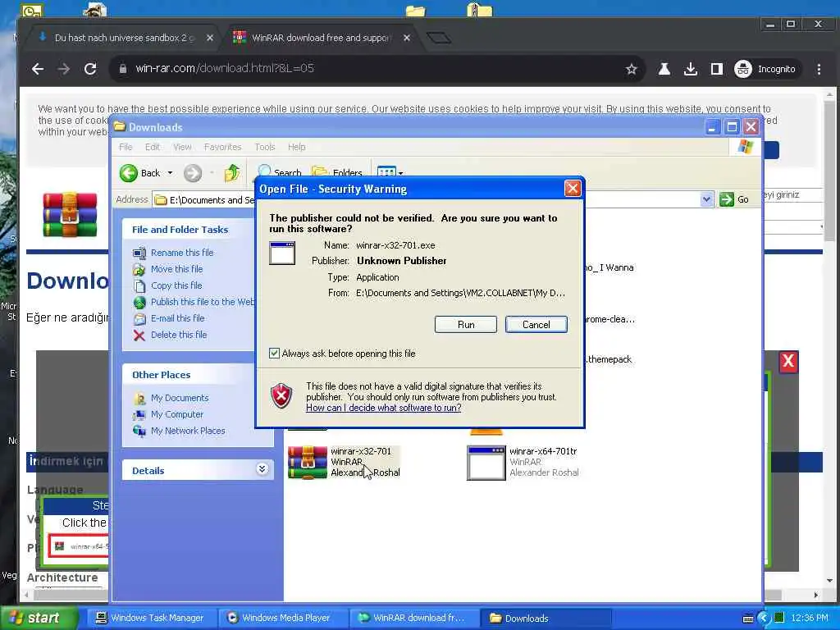Uncheck Always ask before opening this file
Viewport: 840px width, 630px height.
(x=274, y=353)
